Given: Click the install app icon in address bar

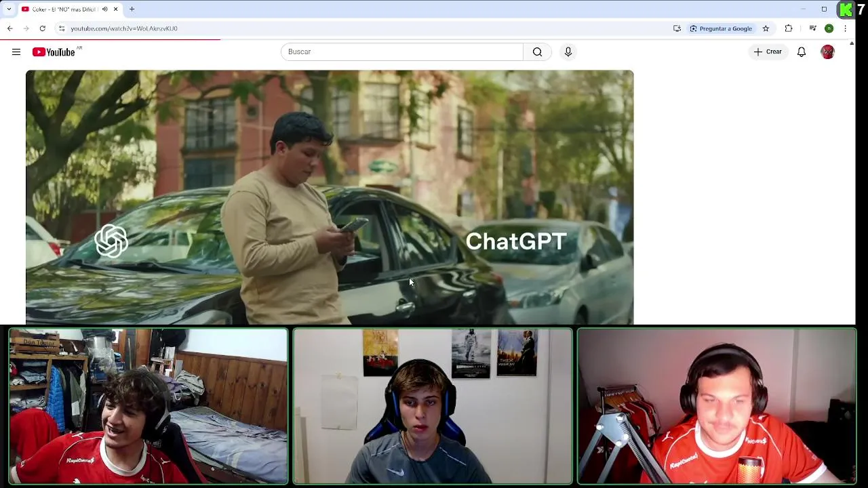Looking at the screenshot, I should (677, 28).
